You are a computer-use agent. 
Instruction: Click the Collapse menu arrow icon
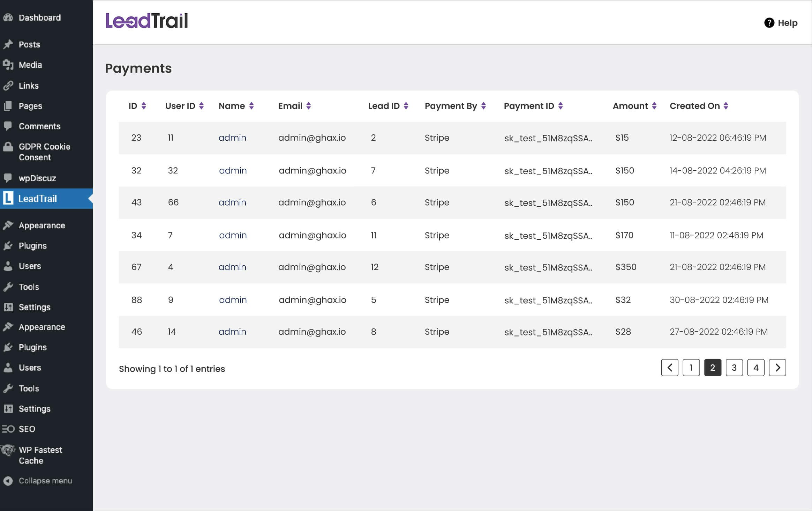click(x=8, y=481)
